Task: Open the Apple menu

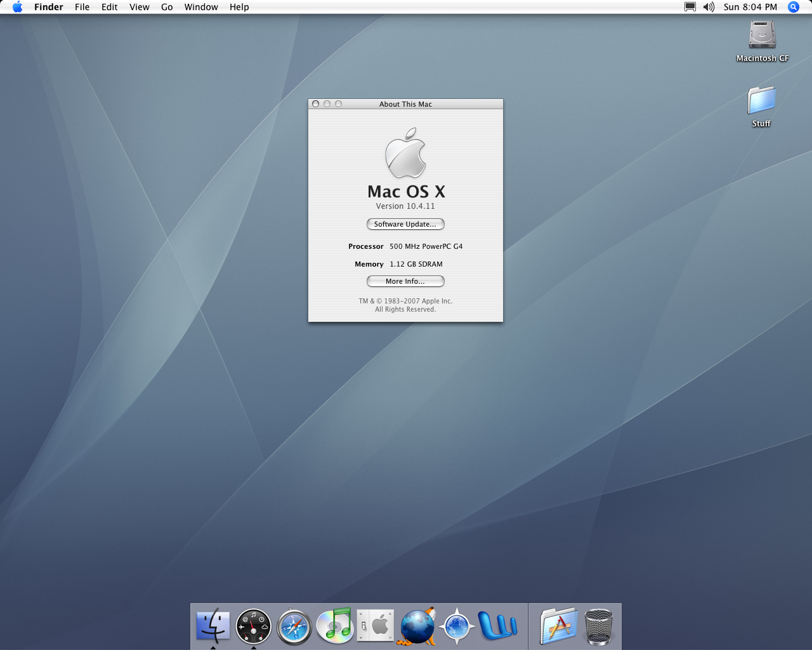Action: (x=17, y=7)
